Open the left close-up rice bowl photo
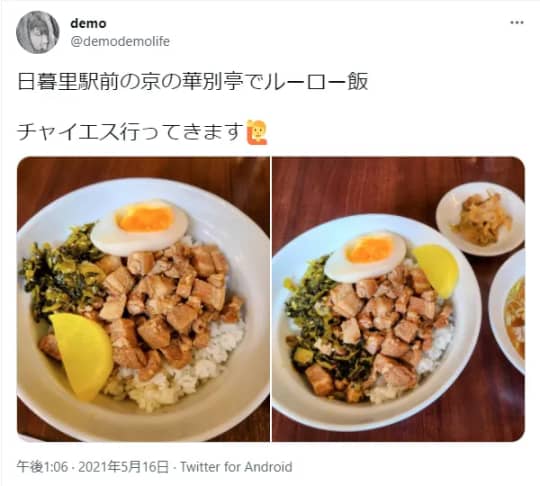Viewport: 540px width, 486px height. pos(143,299)
